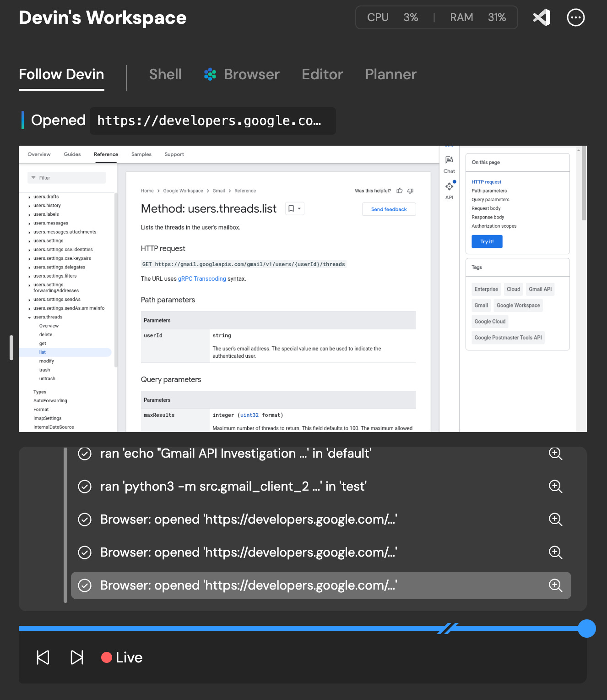Click the Filter input in docs sidebar

point(66,178)
